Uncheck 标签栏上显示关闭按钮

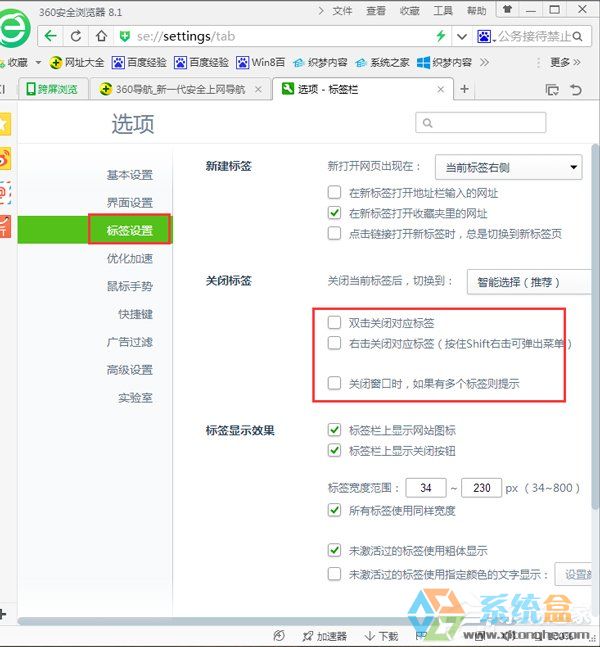(334, 450)
